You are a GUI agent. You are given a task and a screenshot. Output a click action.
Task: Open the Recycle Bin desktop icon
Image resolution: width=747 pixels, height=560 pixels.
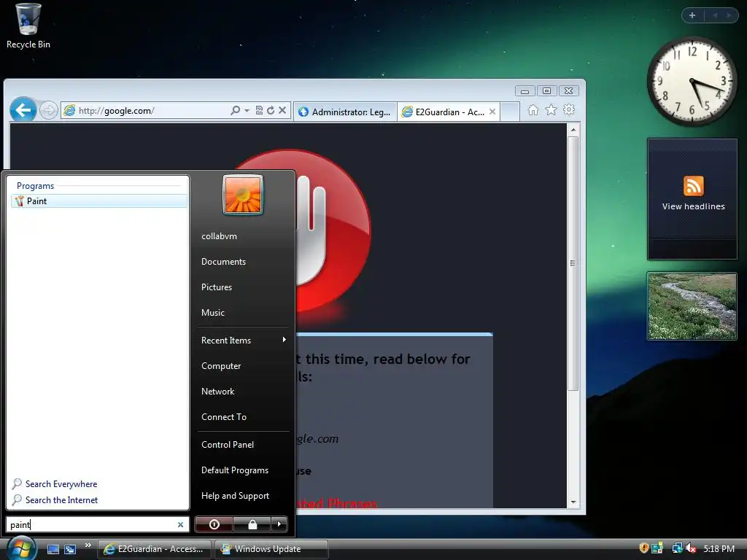[28, 26]
